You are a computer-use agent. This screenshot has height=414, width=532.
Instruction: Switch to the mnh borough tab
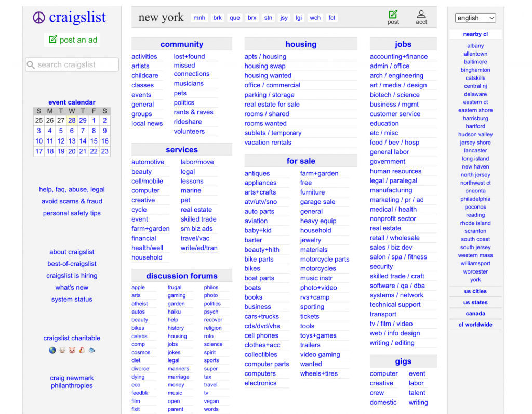pyautogui.click(x=199, y=17)
